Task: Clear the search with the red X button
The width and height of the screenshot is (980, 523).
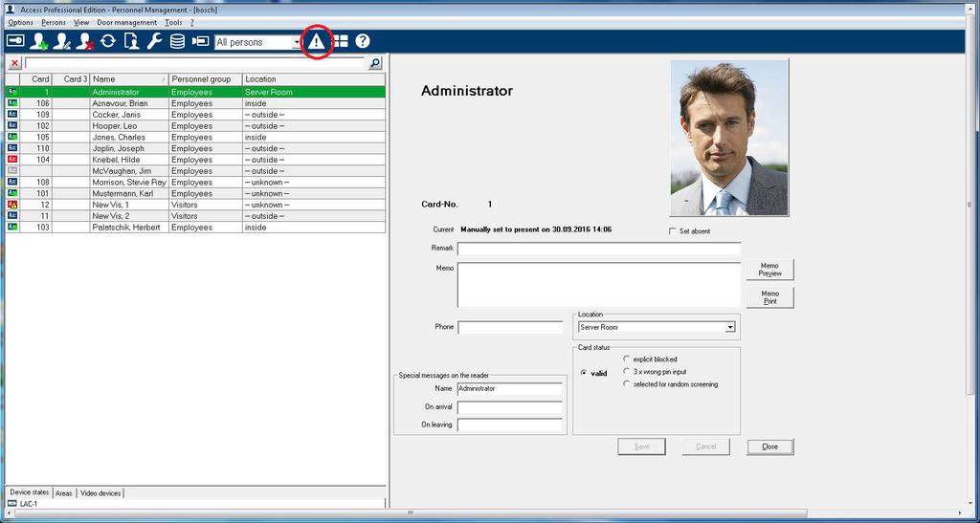Action: click(14, 63)
